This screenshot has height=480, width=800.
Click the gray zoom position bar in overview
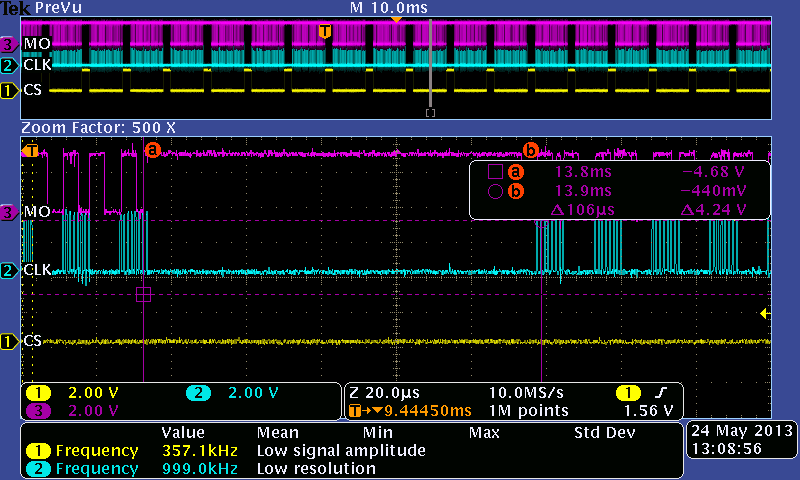coord(431,63)
